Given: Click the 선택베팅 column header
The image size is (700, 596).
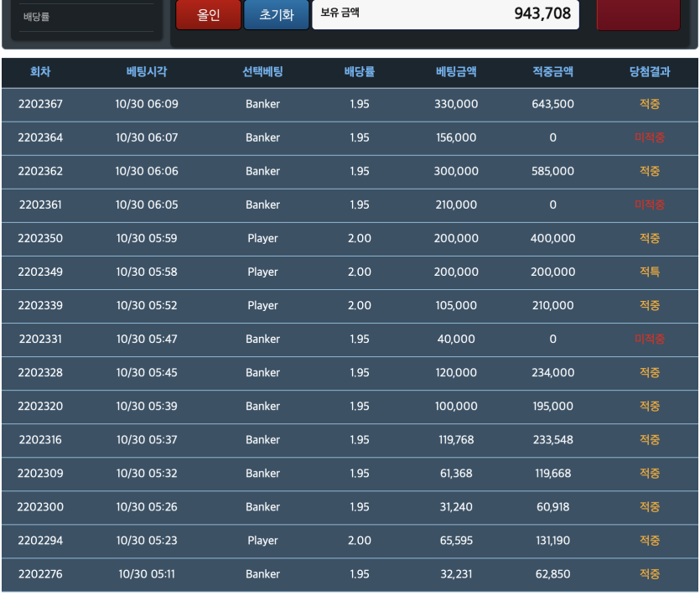Looking at the screenshot, I should [262, 71].
